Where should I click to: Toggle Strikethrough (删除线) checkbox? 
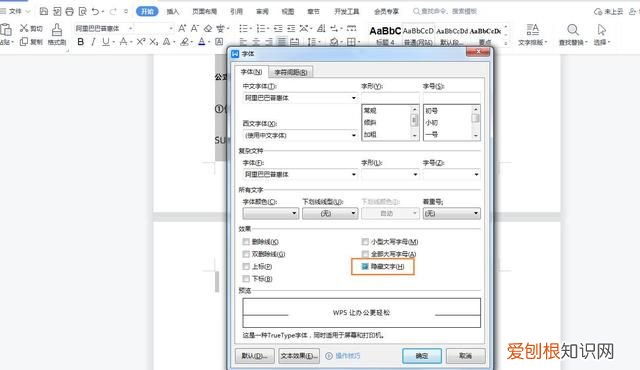pos(246,241)
